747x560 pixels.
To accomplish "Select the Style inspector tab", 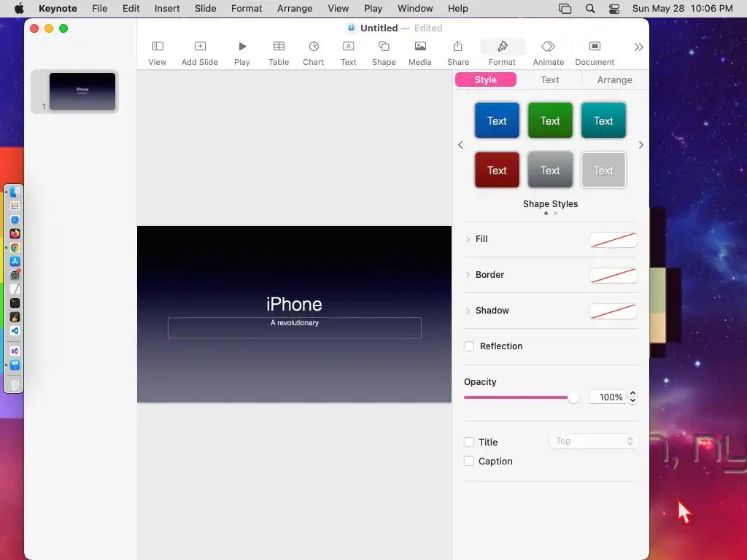I will [485, 80].
